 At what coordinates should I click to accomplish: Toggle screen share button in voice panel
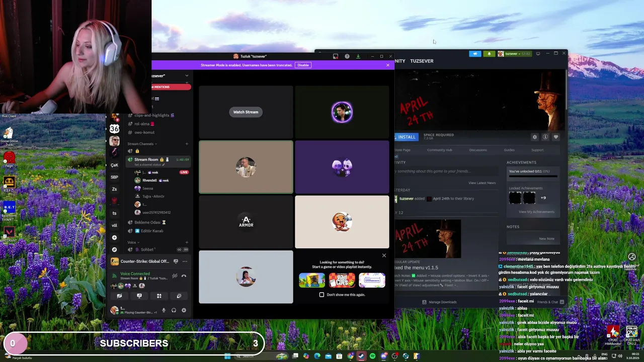pos(139,296)
